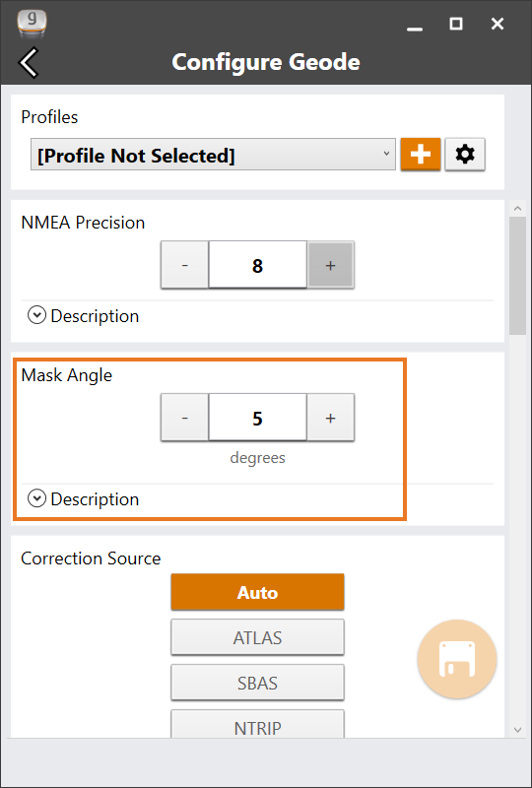The height and width of the screenshot is (788, 532).
Task: Click the vertical scrollbar thumb
Action: 518,276
